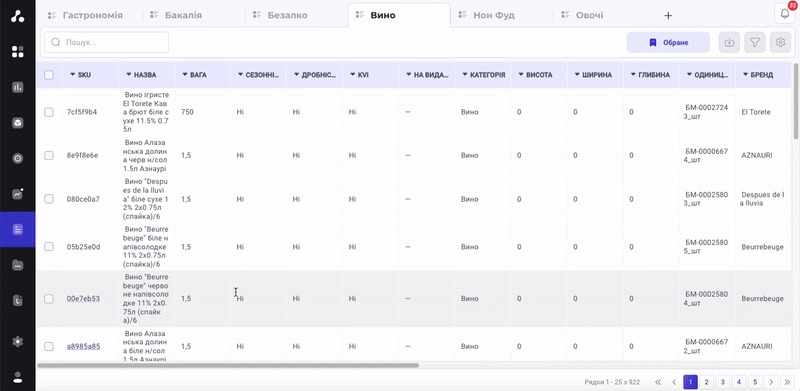The height and width of the screenshot is (391, 800).
Task: Open the target circle sidebar icon
Action: [x=17, y=158]
